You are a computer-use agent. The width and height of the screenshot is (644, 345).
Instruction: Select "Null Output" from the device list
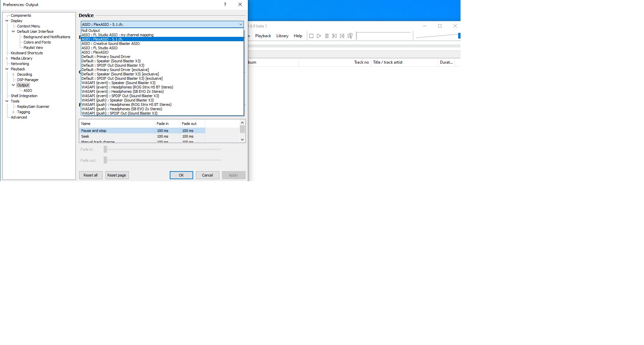(91, 30)
